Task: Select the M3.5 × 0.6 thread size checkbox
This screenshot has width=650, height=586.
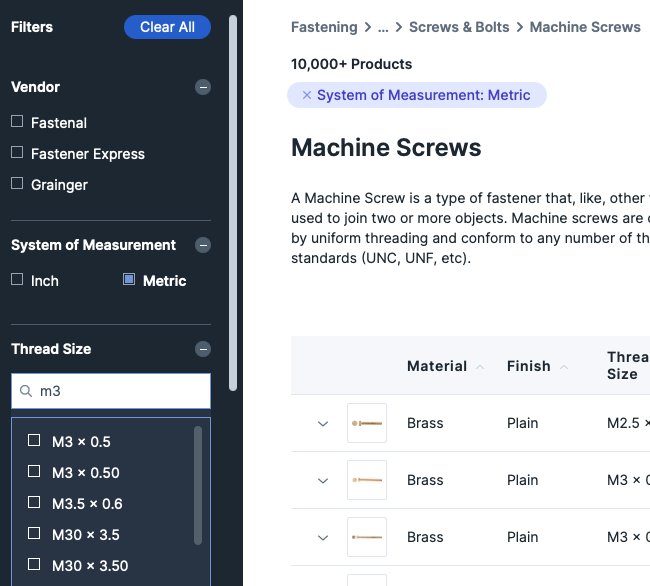Action: tap(34, 502)
